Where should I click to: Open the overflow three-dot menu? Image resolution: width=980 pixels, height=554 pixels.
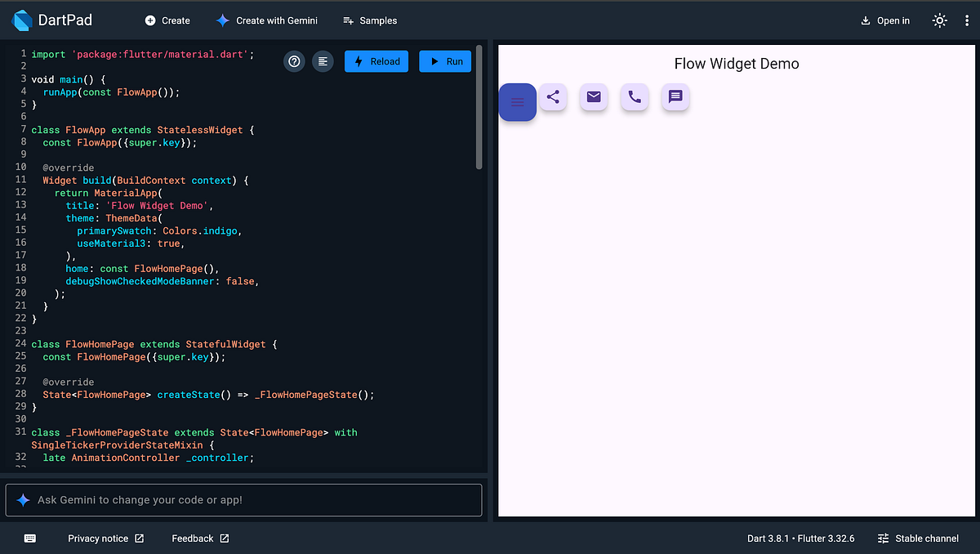pos(966,20)
